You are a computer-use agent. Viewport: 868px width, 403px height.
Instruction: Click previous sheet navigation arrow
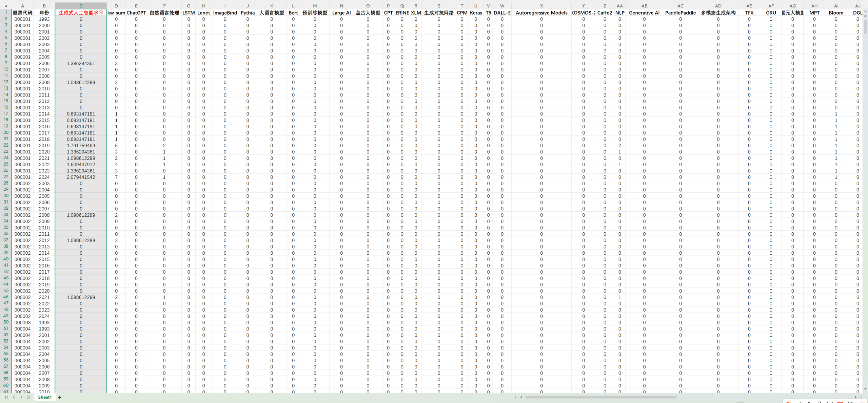(x=14, y=397)
